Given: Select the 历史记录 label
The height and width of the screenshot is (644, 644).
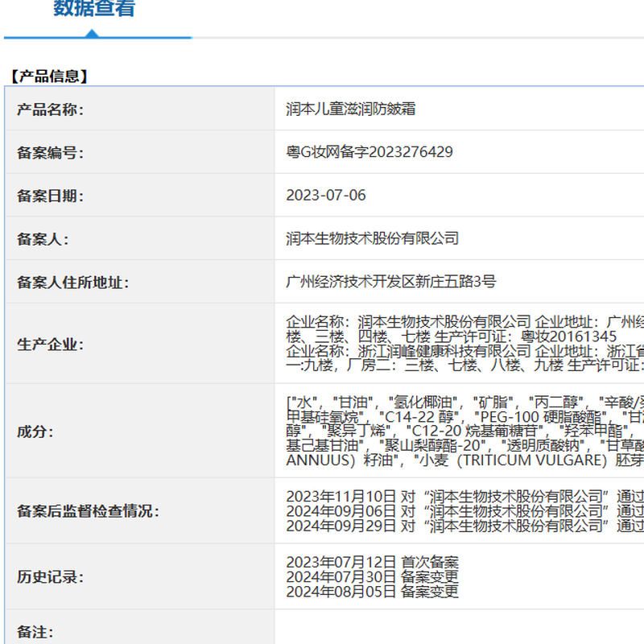Looking at the screenshot, I should click(50, 577).
